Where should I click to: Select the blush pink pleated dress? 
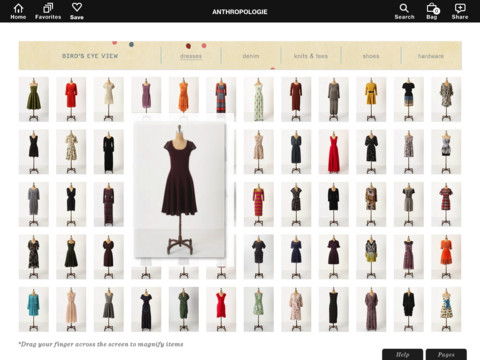click(71, 309)
